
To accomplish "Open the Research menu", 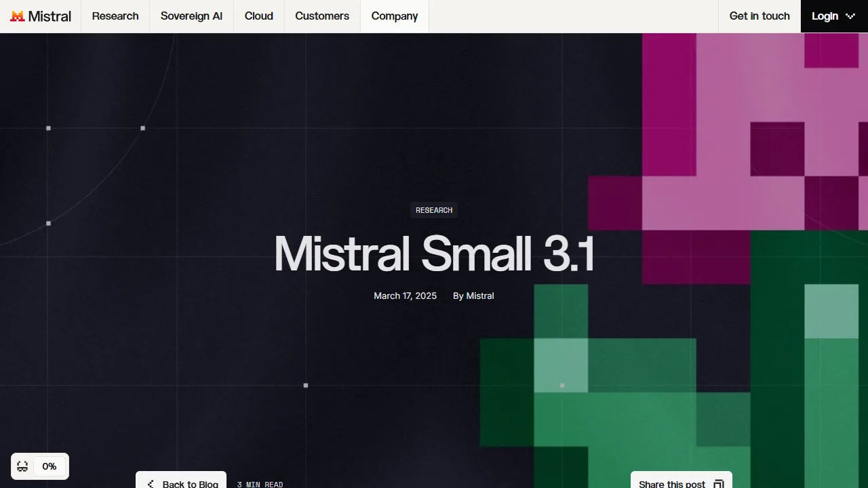I will 115,16.
